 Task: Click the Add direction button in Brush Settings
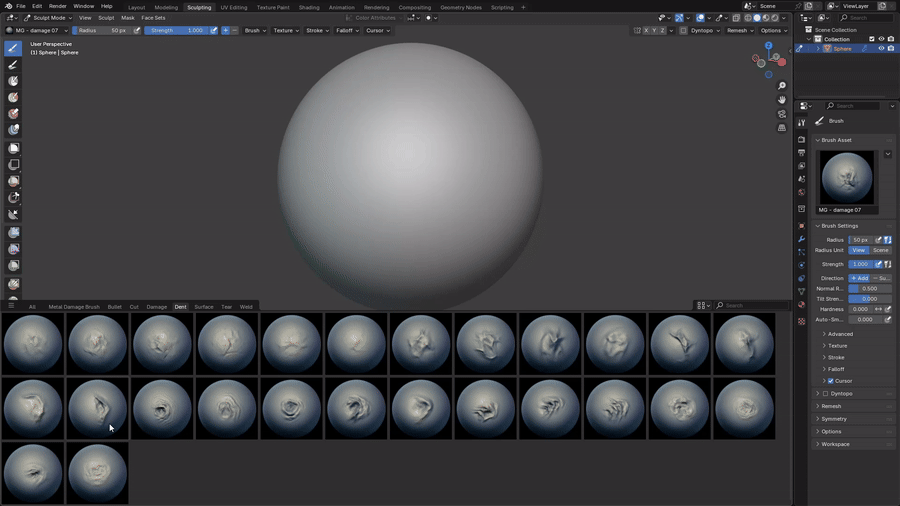pyautogui.click(x=859, y=278)
